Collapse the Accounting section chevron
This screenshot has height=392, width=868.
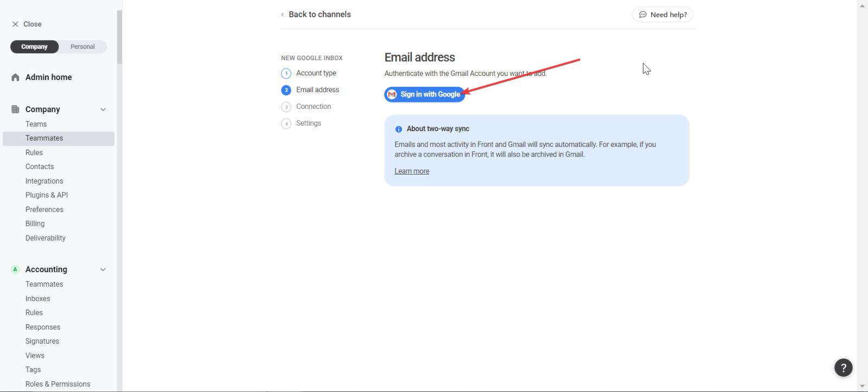103,269
